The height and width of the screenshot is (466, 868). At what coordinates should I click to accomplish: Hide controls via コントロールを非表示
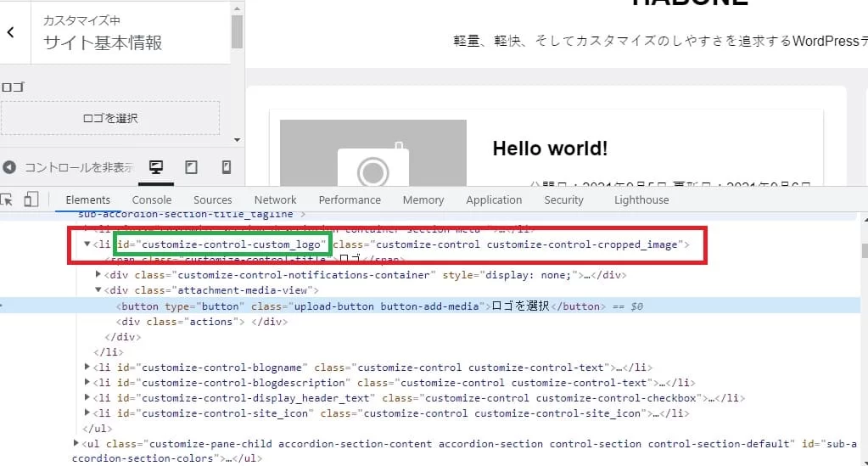[68, 167]
